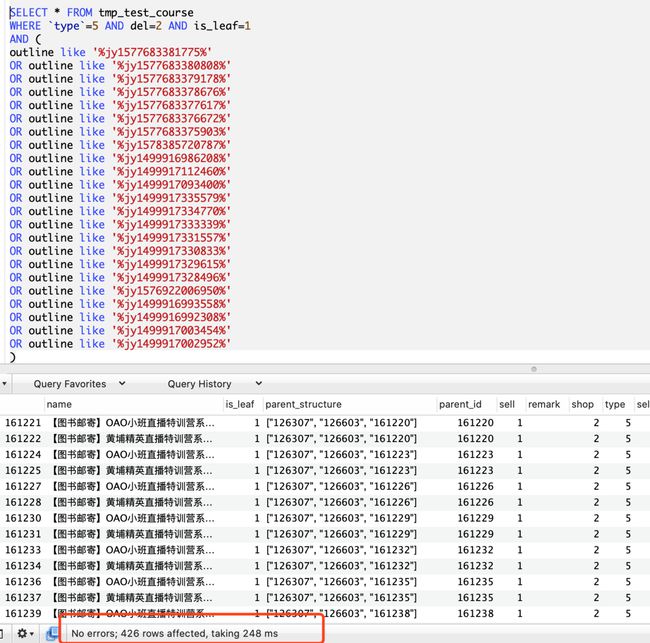Click the line with '%jy1577683375903%'
The image size is (650, 643).
pyautogui.click(x=120, y=132)
